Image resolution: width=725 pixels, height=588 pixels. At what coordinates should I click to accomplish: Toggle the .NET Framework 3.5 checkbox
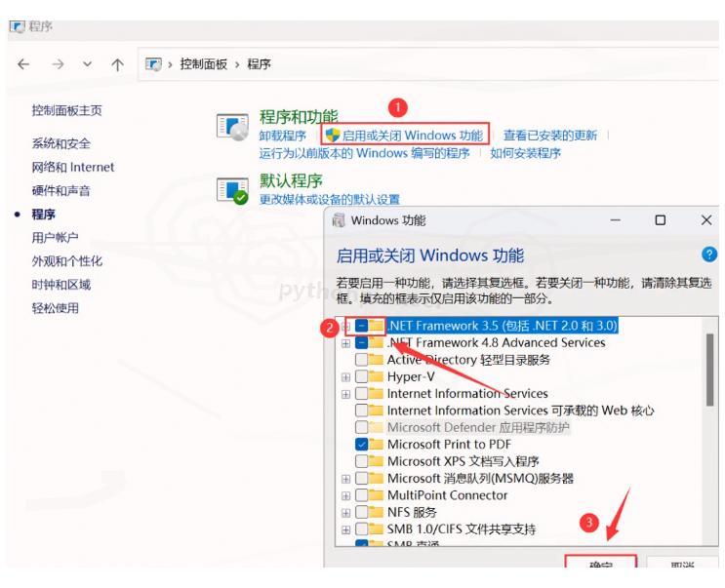pyautogui.click(x=362, y=326)
